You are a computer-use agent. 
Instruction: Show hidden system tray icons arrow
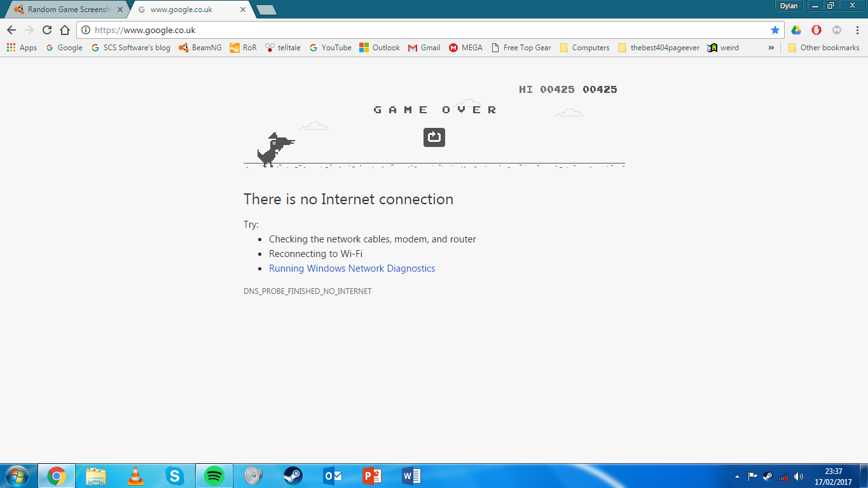(737, 476)
